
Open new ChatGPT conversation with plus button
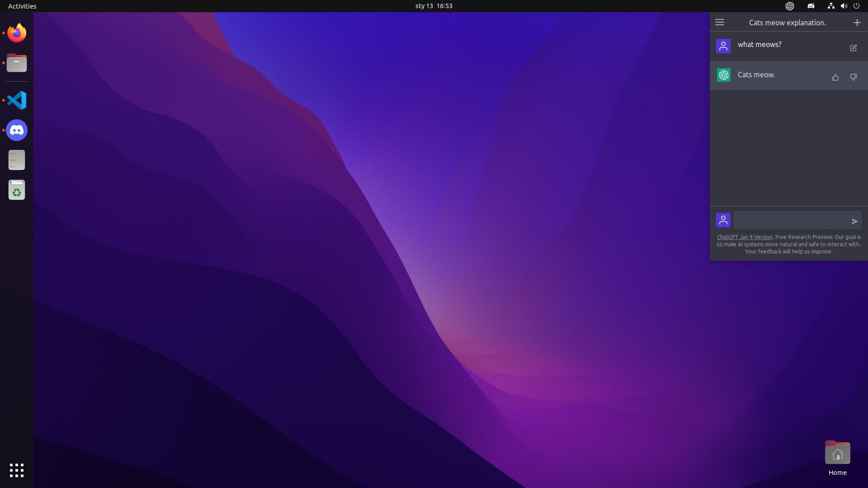(x=857, y=23)
